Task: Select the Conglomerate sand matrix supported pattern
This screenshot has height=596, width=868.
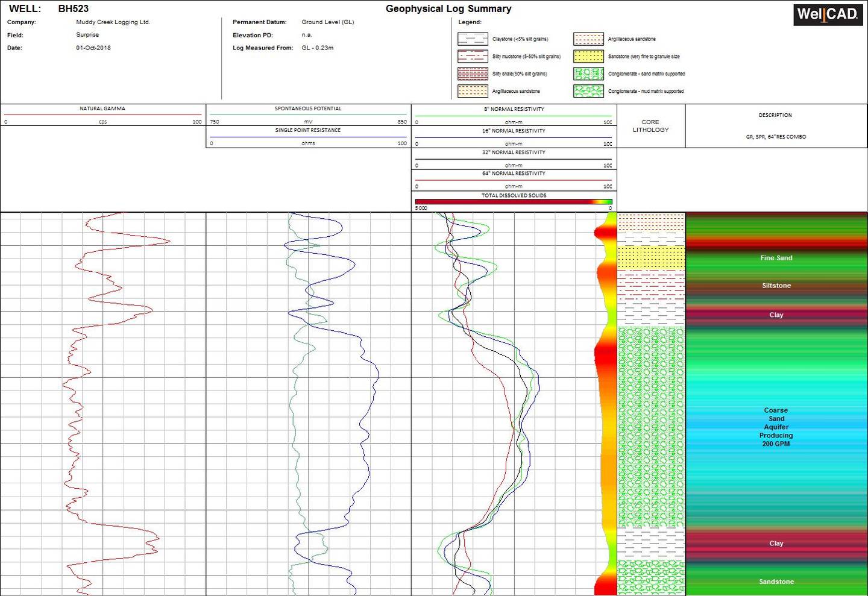Action: coord(588,74)
